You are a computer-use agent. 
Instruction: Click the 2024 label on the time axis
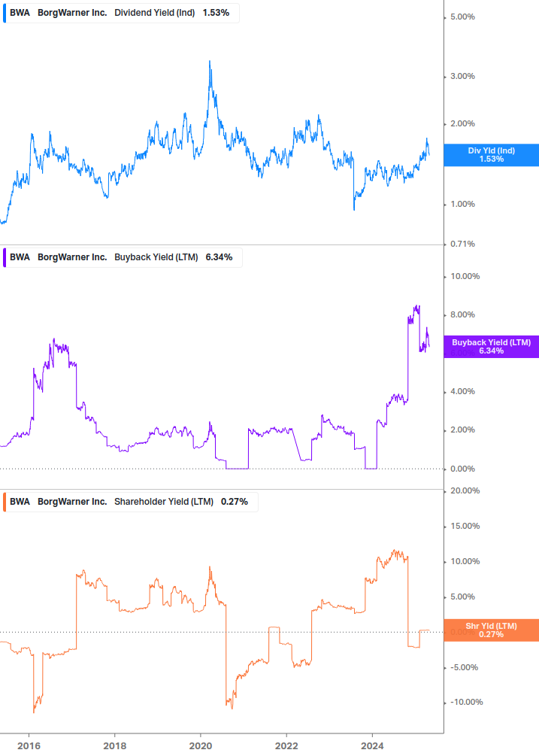click(372, 746)
